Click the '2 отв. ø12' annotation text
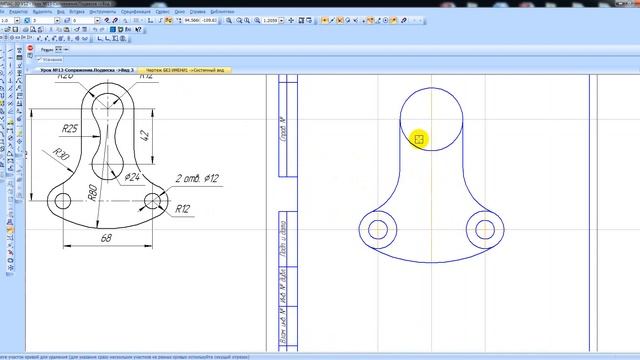Image resolution: width=640 pixels, height=360 pixels. pos(198,178)
